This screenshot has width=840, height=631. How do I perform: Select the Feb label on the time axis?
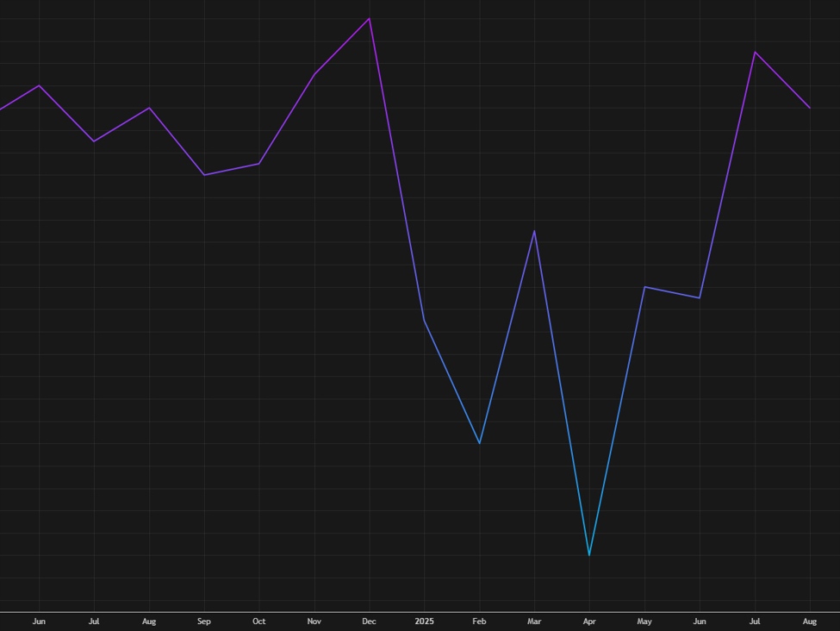(479, 621)
